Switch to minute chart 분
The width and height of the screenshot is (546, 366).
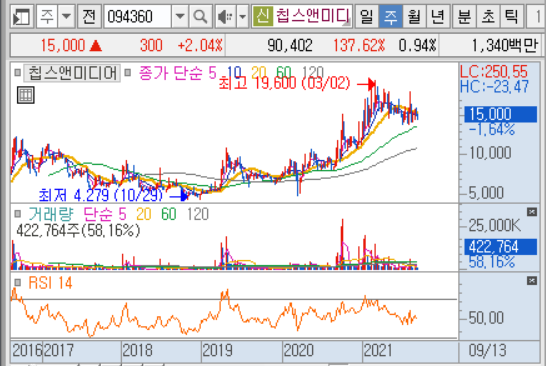464,16
